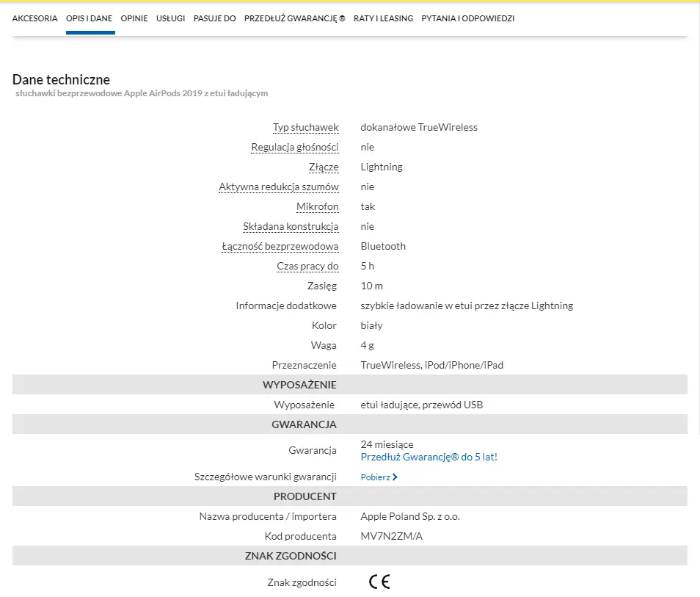
Task: Click the 'nie' value beside Regulacja głośności
Action: tap(368, 147)
